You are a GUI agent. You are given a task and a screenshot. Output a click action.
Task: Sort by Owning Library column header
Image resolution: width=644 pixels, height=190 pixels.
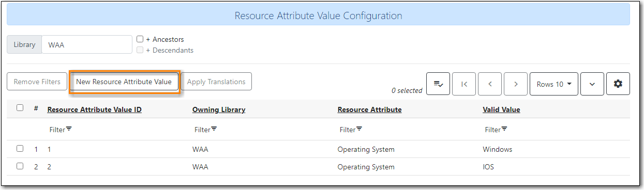tap(219, 109)
